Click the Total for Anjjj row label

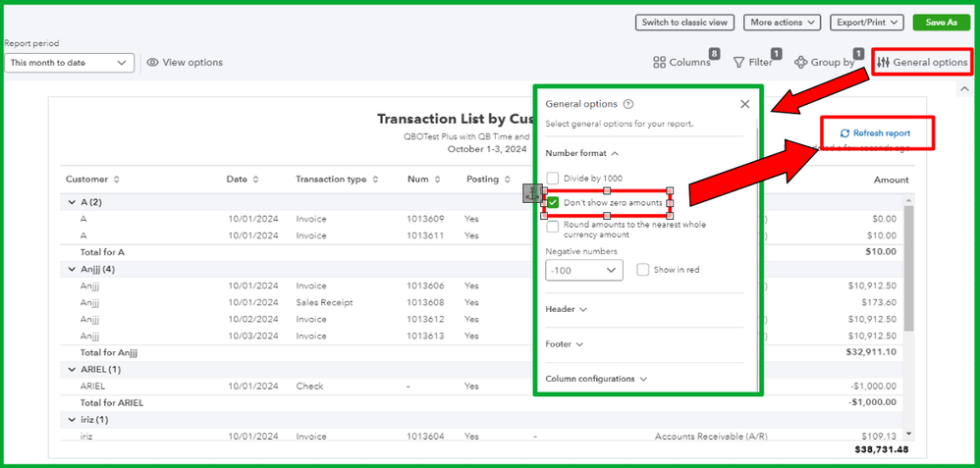(x=108, y=352)
